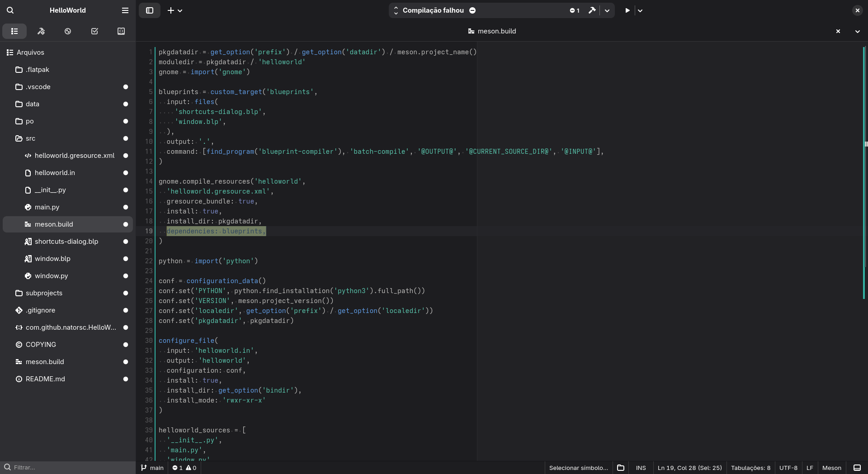Switch to build targets panel
Screen dimensions: 868x474
coord(41,31)
